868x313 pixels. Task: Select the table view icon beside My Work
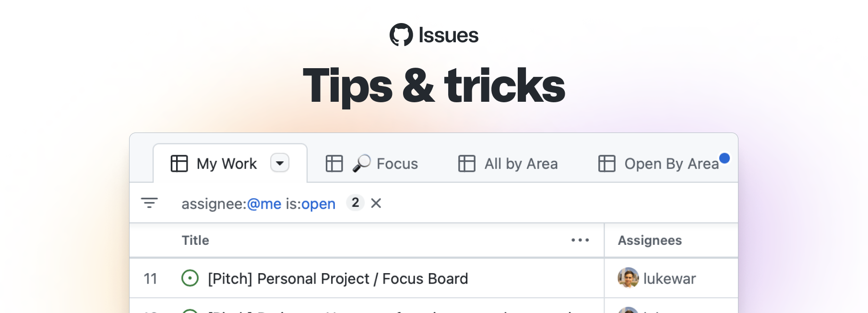(x=179, y=164)
